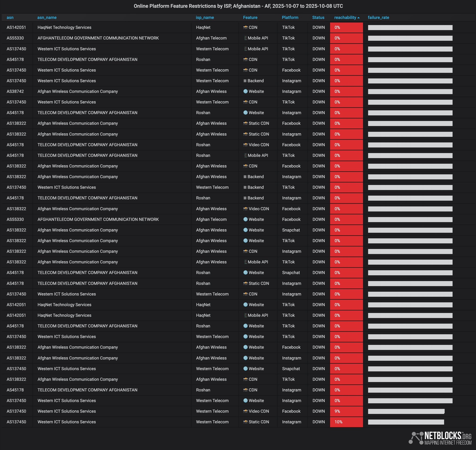Click the Video CDN icon in the Roshan Facebook row
Screen dimensions: 476x450
coord(246,145)
